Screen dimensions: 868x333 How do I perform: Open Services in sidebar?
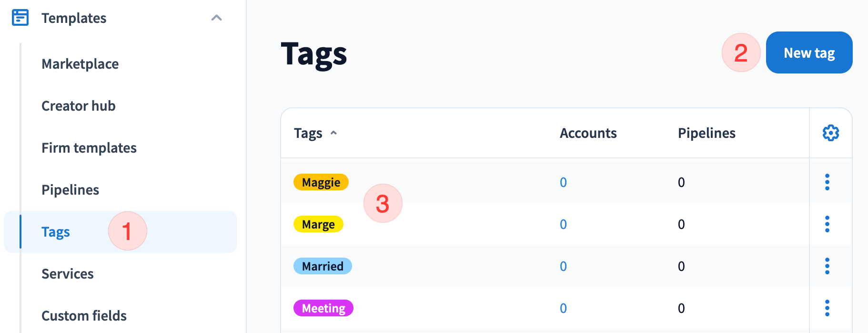68,274
